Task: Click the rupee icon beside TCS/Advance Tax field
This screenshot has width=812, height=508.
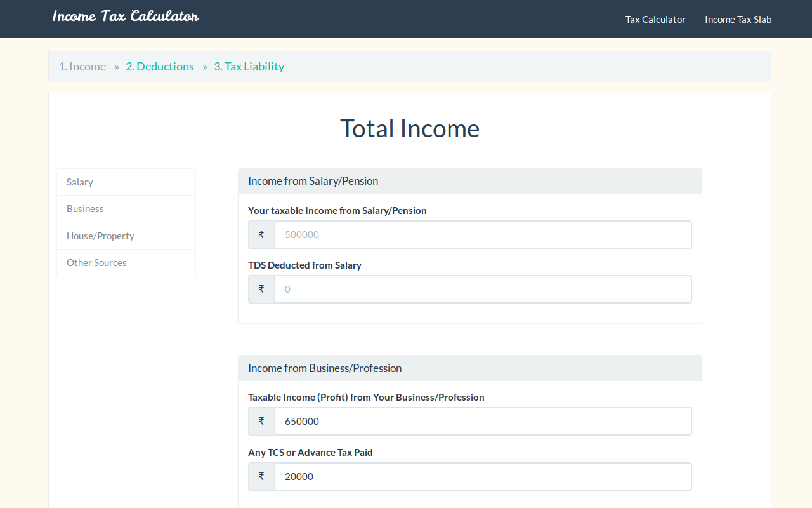Action: coord(261,476)
